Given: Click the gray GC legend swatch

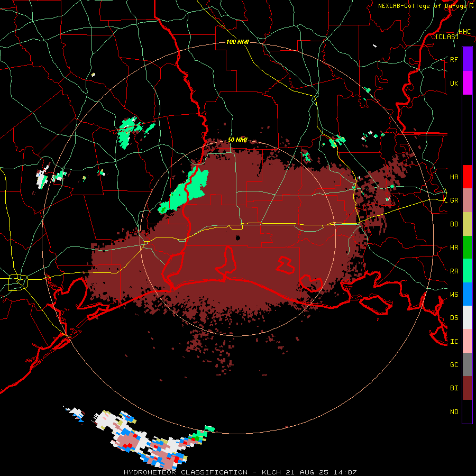Looking at the screenshot, I should (467, 364).
